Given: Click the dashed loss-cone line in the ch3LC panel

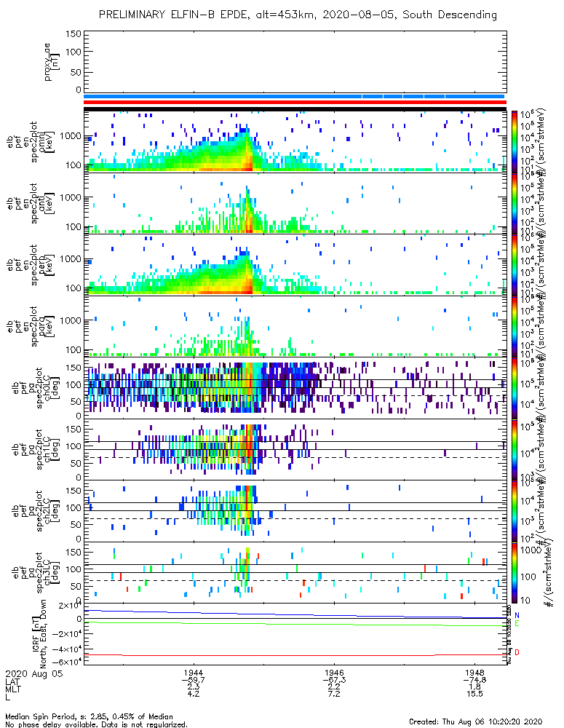Looking at the screenshot, I should pyautogui.click(x=295, y=580).
